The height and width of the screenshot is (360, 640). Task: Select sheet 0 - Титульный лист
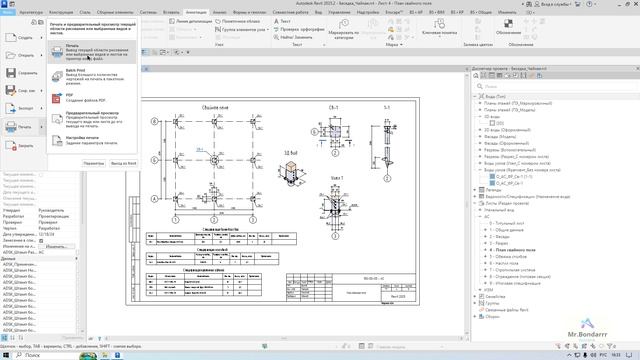[507, 223]
